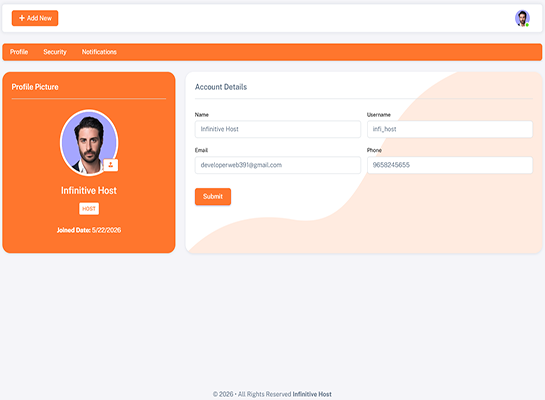
Task: Switch to the Profile tab
Action: 19,52
